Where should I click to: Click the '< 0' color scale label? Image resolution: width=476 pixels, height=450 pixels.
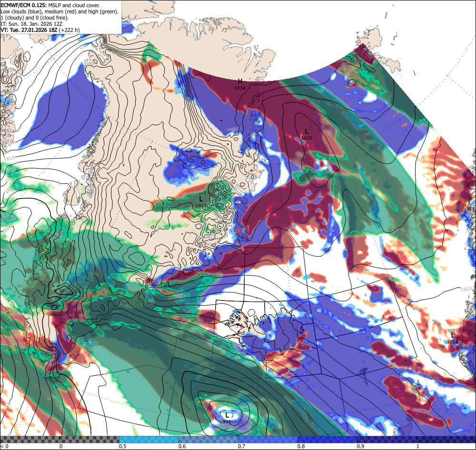(x=5, y=446)
